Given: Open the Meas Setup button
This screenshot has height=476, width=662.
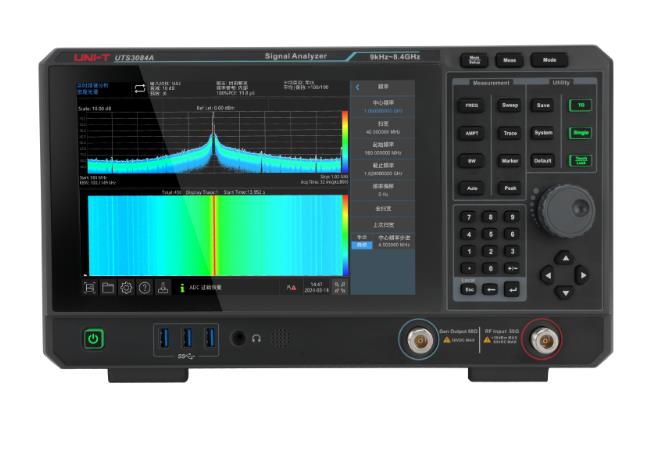Looking at the screenshot, I should [x=475, y=60].
